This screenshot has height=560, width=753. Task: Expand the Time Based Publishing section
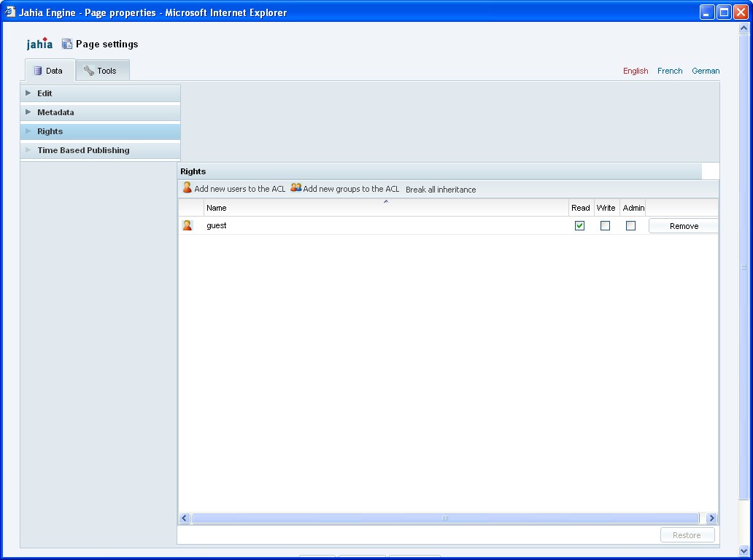(101, 150)
